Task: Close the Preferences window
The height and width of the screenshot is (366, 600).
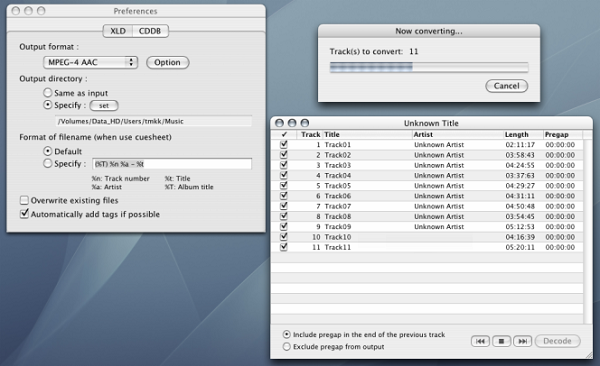Action: [16, 11]
